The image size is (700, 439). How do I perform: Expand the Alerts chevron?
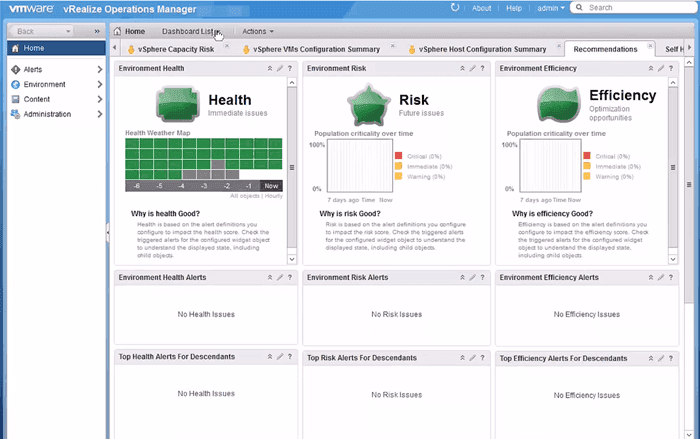[x=100, y=70]
